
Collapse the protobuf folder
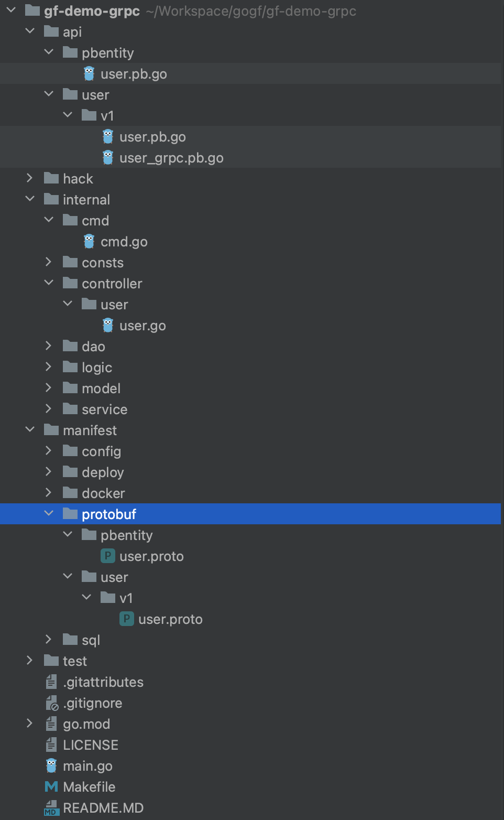tap(49, 514)
